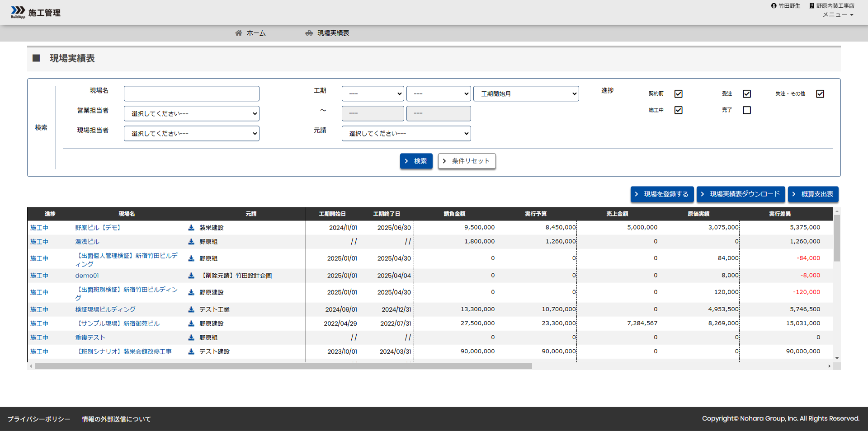Click 現場実績表ダウンロード button
This screenshot has height=431, width=868.
point(741,194)
